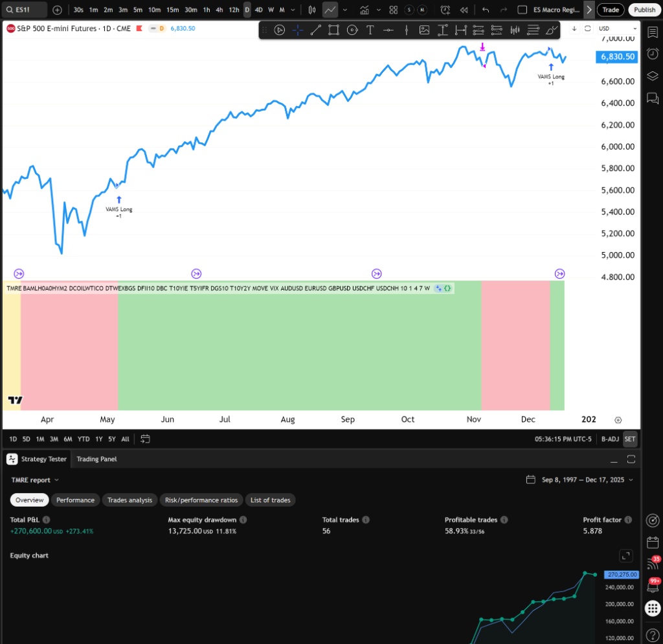Click the ES1! symbol search field
Viewport: 663px width, 644px height.
pos(25,10)
